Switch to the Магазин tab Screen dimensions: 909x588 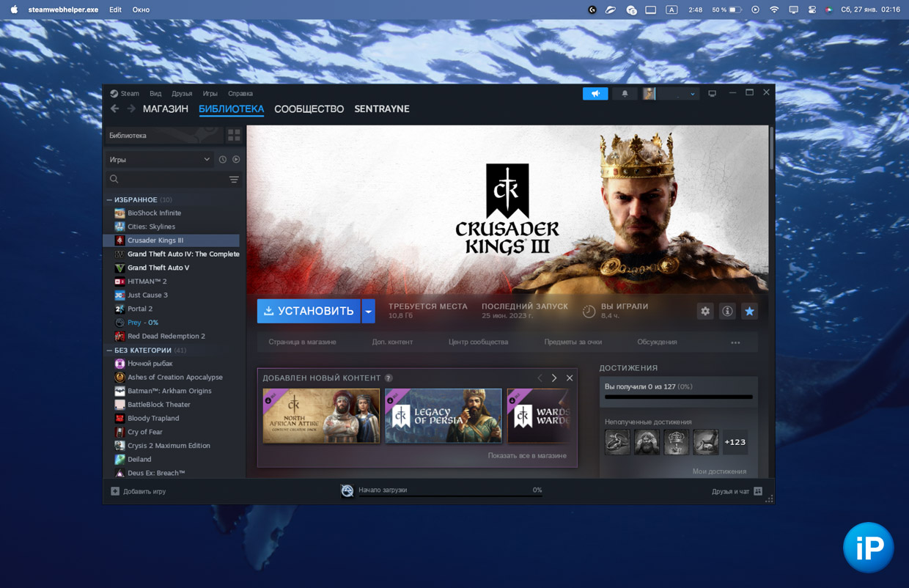point(166,109)
